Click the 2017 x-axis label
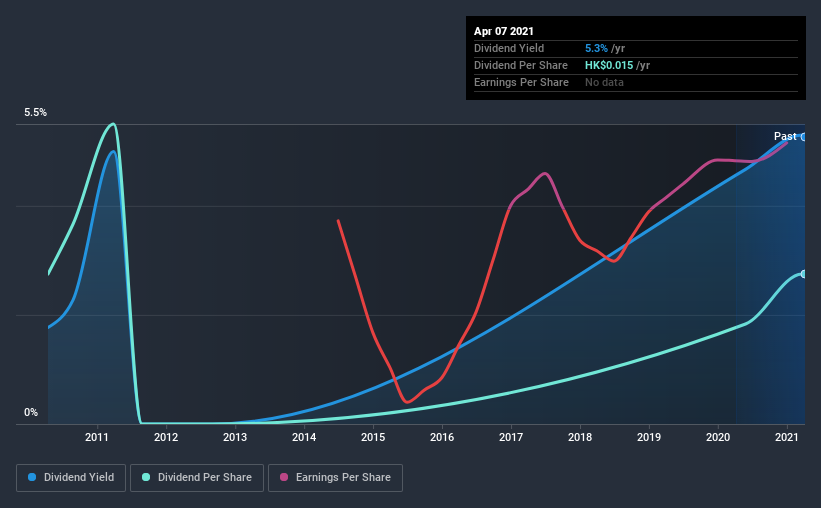821x508 pixels. (x=511, y=437)
